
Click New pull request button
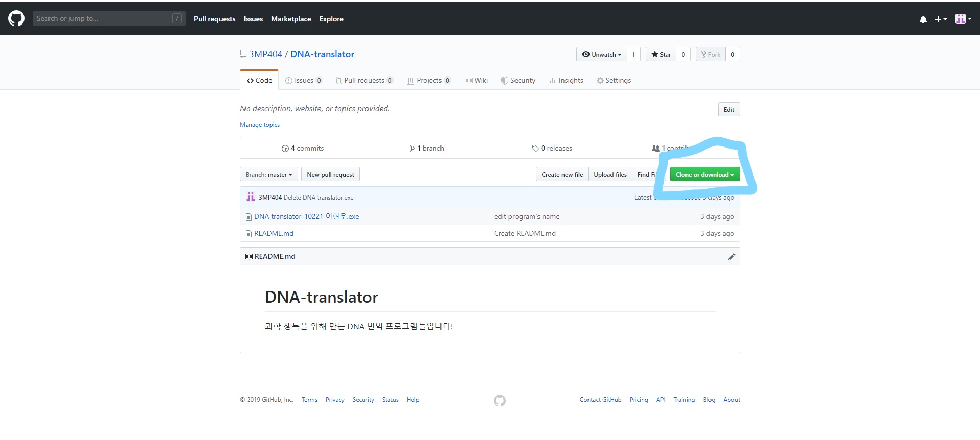pyautogui.click(x=330, y=175)
